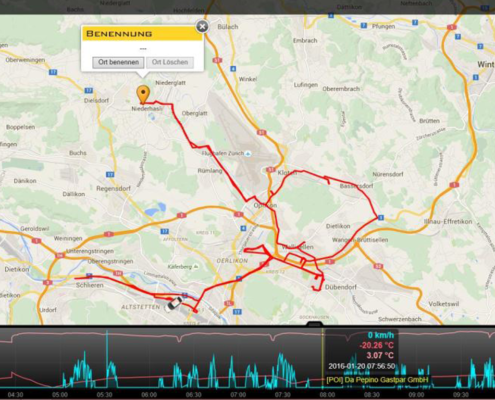Click the Bülach town label on map
The image size is (495, 400).
(x=228, y=27)
